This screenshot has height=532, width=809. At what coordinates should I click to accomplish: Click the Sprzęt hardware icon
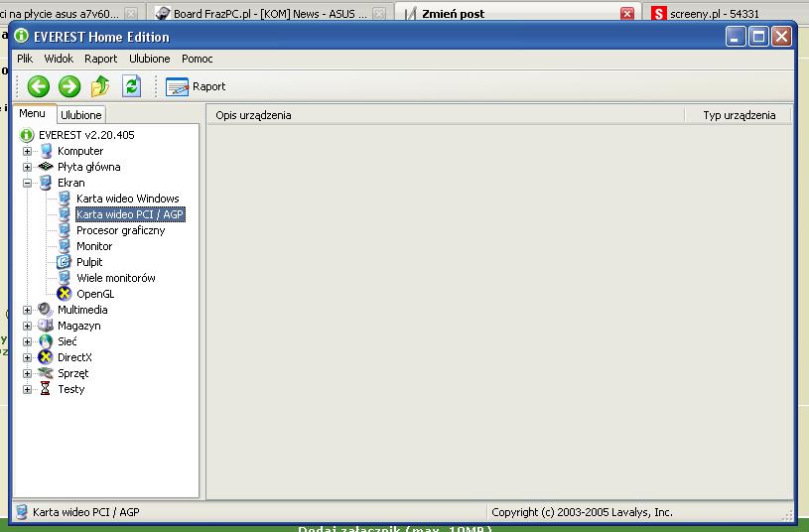[46, 372]
